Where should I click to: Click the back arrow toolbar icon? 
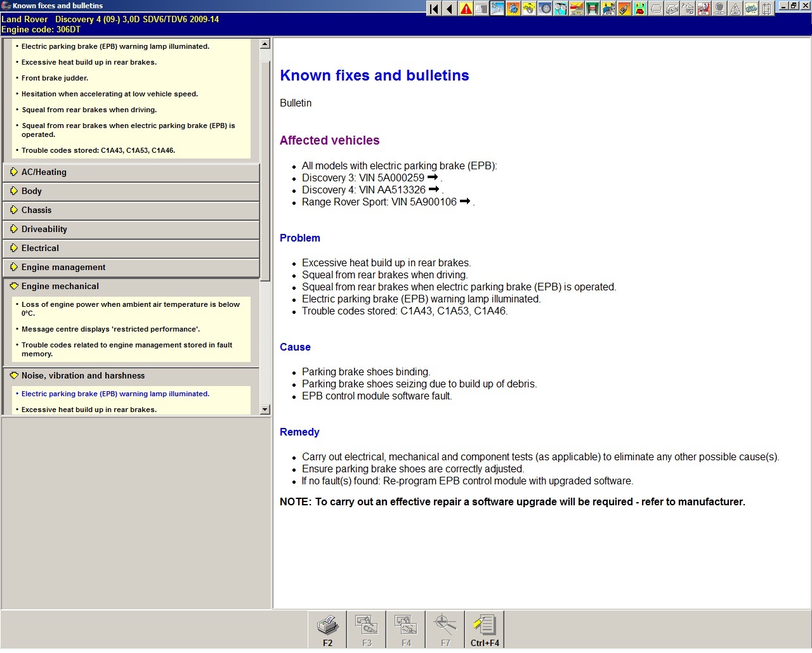[450, 9]
